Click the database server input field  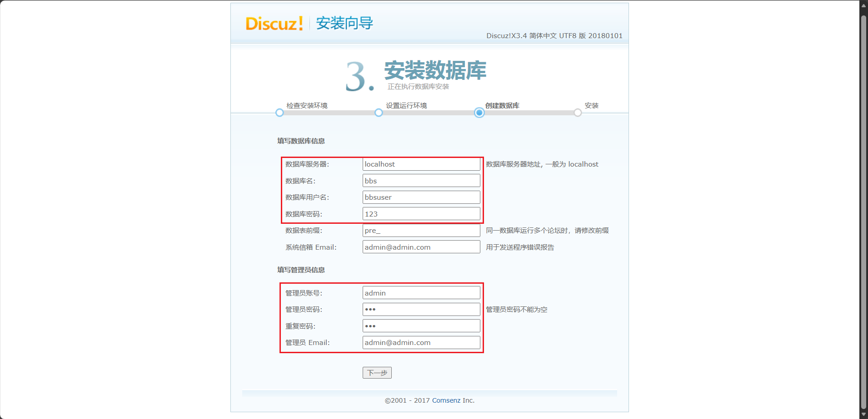pos(421,164)
